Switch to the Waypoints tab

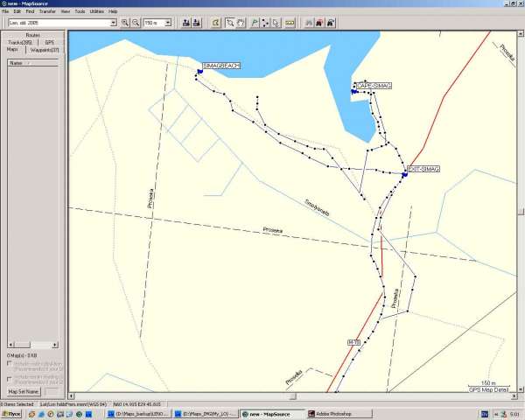point(44,50)
